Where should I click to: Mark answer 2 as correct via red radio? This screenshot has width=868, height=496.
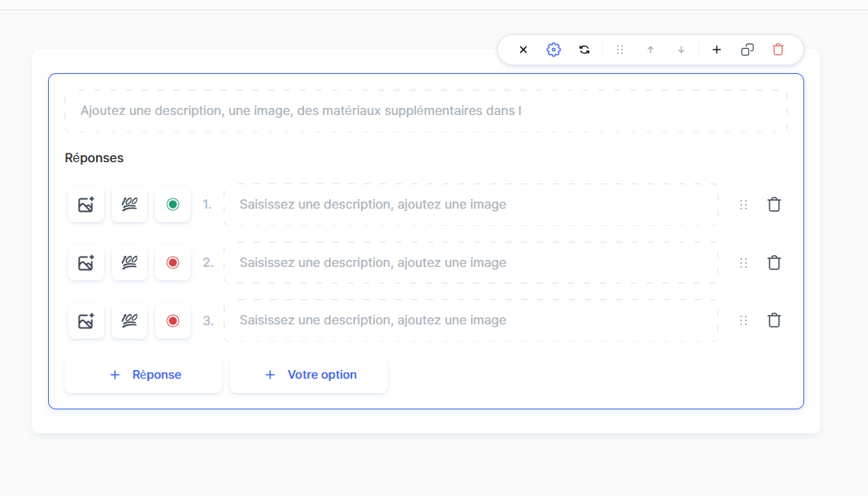172,263
